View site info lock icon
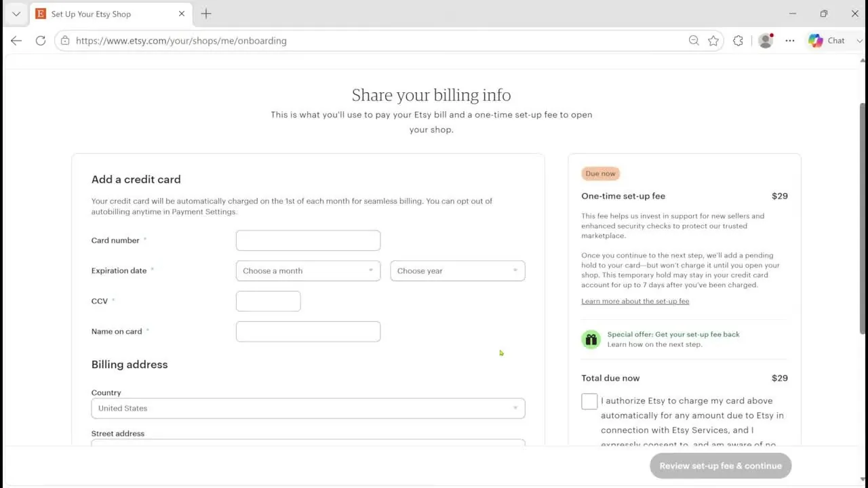The width and height of the screenshot is (868, 488). 65,41
